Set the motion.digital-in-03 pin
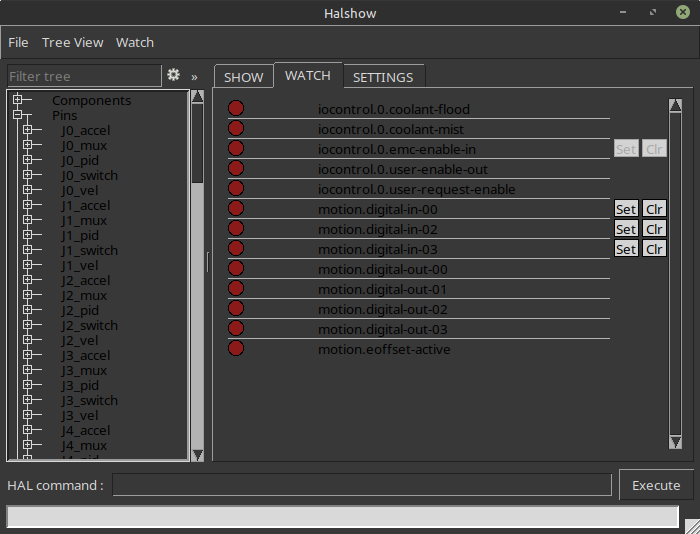This screenshot has height=534, width=700. (x=625, y=249)
